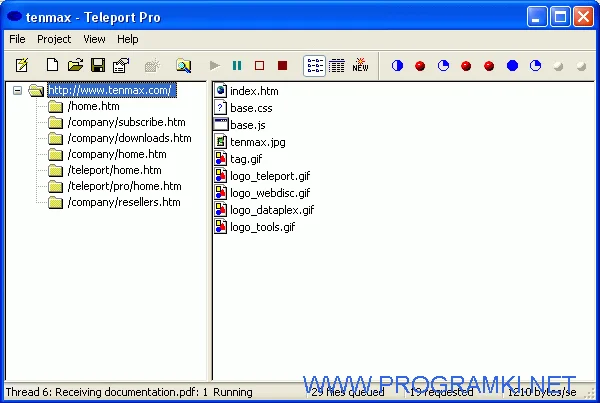Click the Teleport Pro title bar app icon
This screenshot has height=403, width=600.
(x=15, y=16)
